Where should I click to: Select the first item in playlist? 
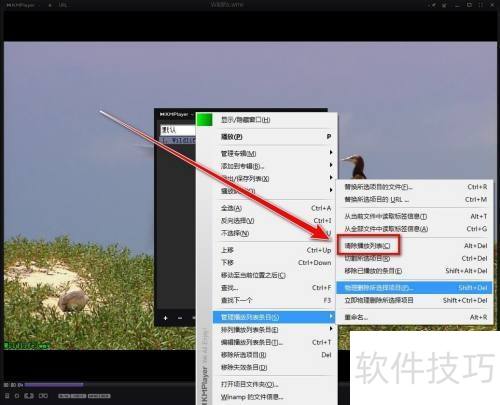(178, 140)
